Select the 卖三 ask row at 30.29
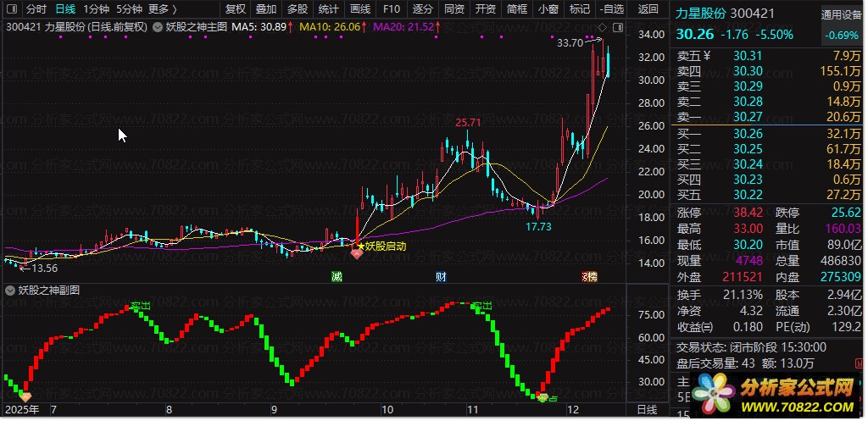868x421 pixels. [x=768, y=86]
